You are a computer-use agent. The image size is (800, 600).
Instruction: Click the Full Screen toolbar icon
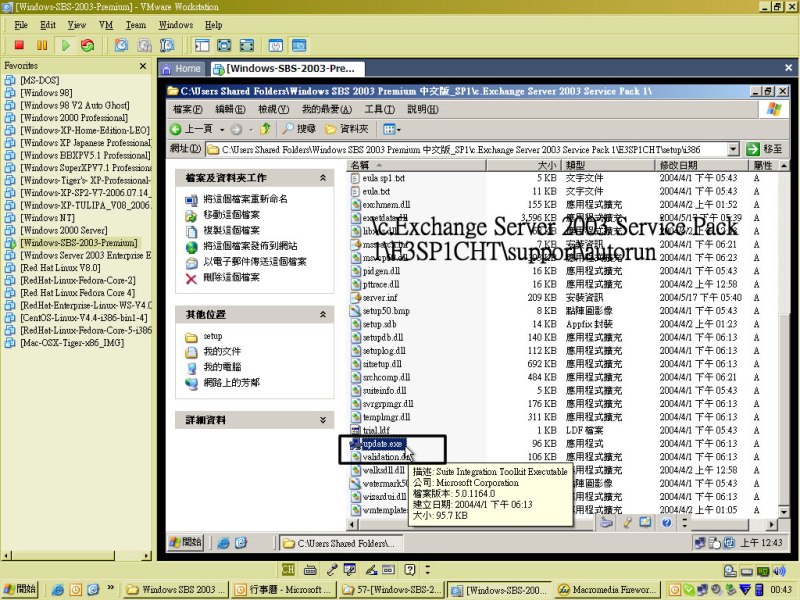[224, 45]
